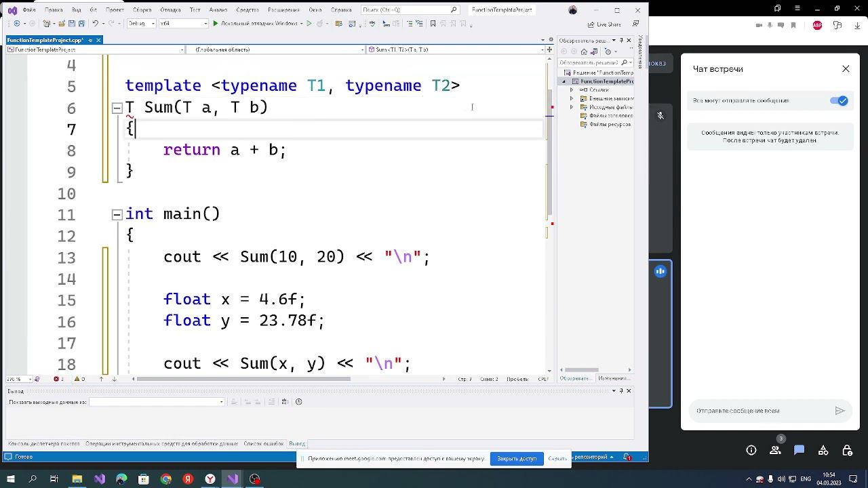Screen dimensions: 868x488
Task: Open the Debug configuration dropdown
Action: coord(141,23)
